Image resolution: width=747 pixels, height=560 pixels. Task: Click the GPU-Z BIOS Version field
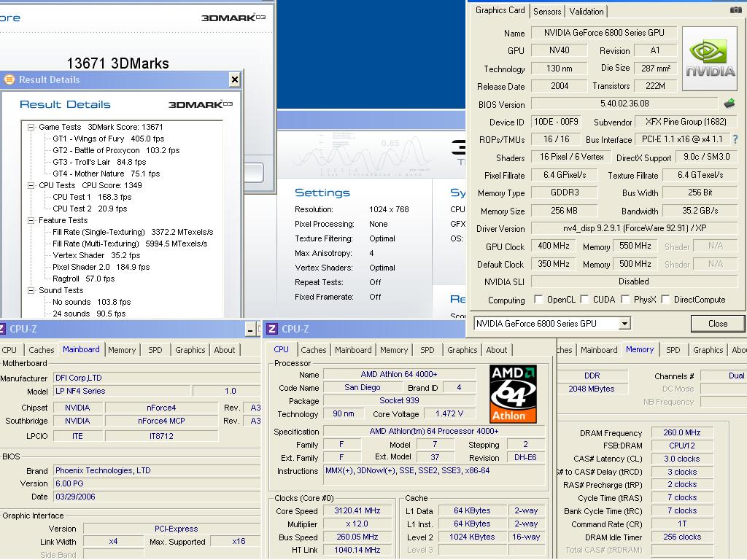(x=624, y=104)
